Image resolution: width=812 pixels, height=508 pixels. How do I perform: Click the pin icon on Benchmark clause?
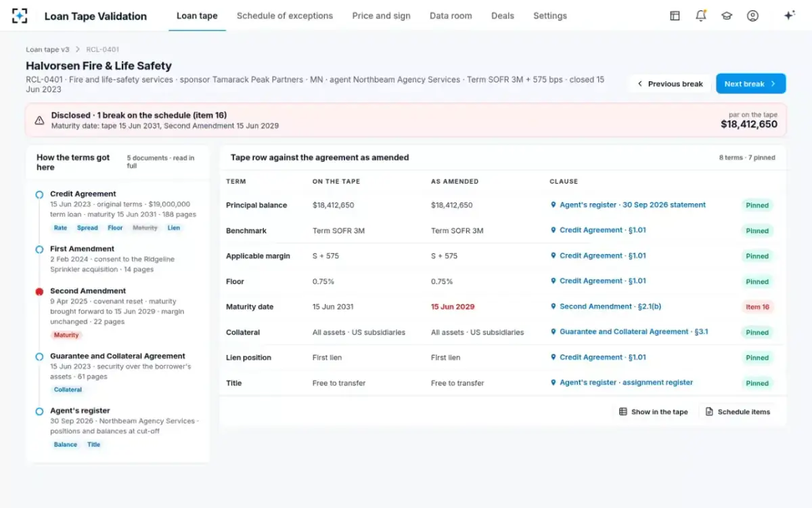tap(554, 230)
